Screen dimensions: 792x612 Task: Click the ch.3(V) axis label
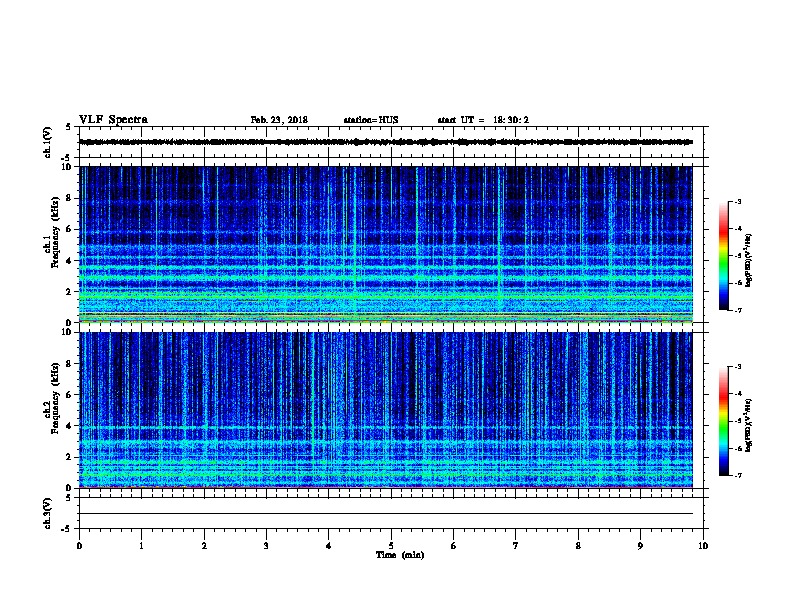click(48, 513)
